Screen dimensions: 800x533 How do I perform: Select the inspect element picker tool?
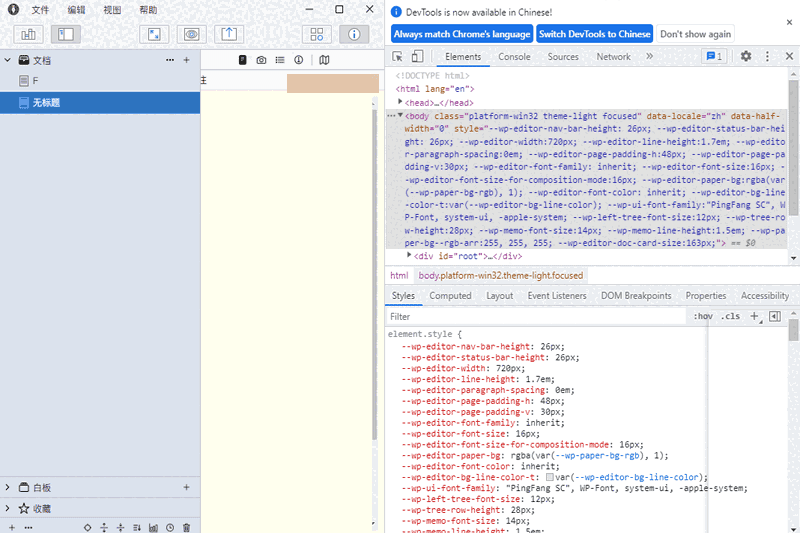(398, 57)
